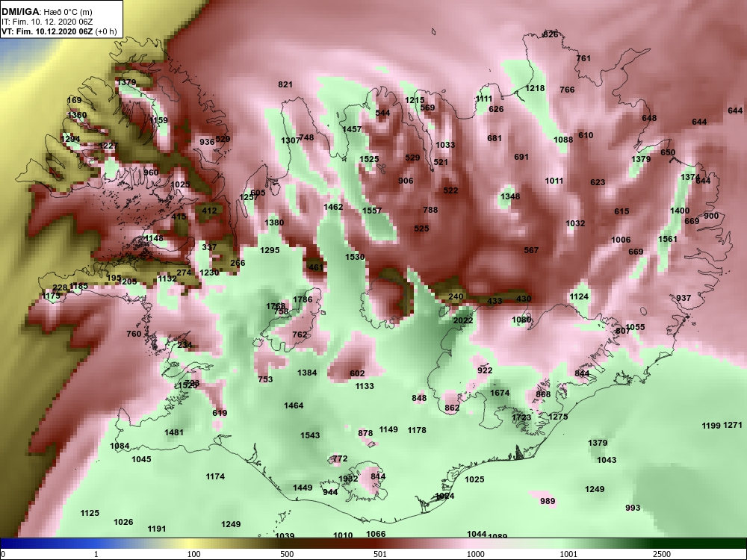
Task: Select the 1464 map value
Action: coord(294,405)
